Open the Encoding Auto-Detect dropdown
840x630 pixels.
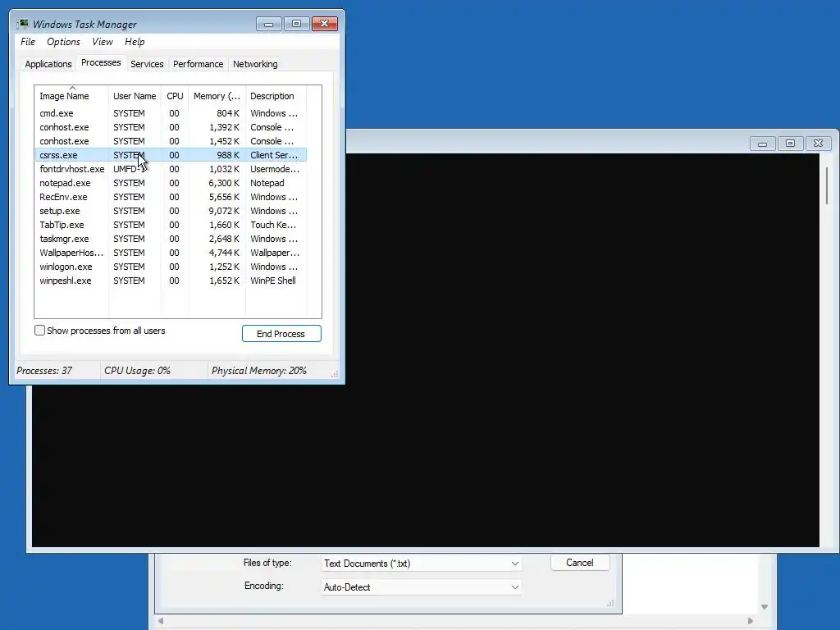(x=421, y=587)
